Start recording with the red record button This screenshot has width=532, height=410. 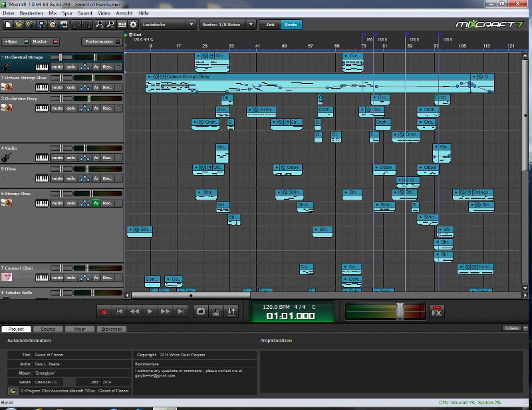pyautogui.click(x=104, y=311)
